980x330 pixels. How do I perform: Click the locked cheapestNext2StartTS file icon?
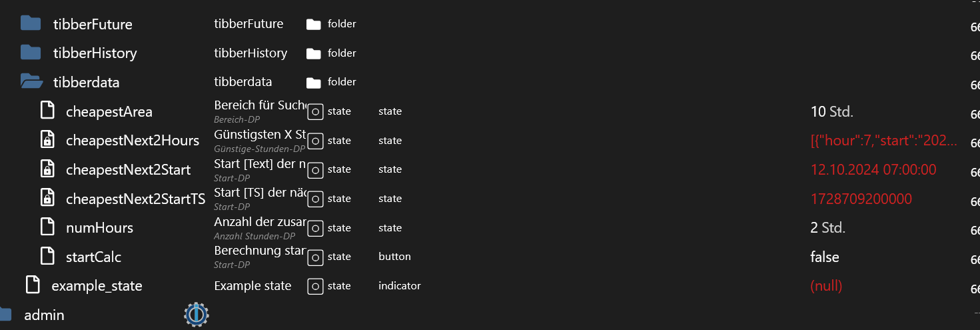[x=47, y=199]
